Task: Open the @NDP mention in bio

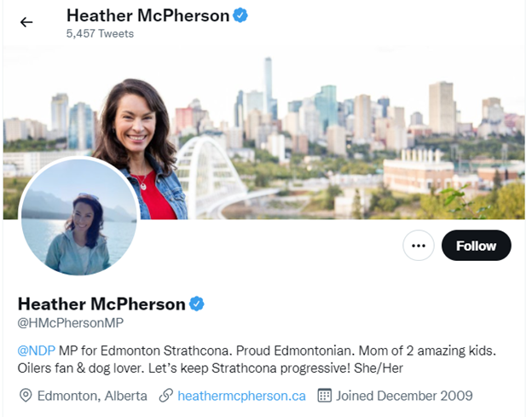Action: tap(37, 350)
